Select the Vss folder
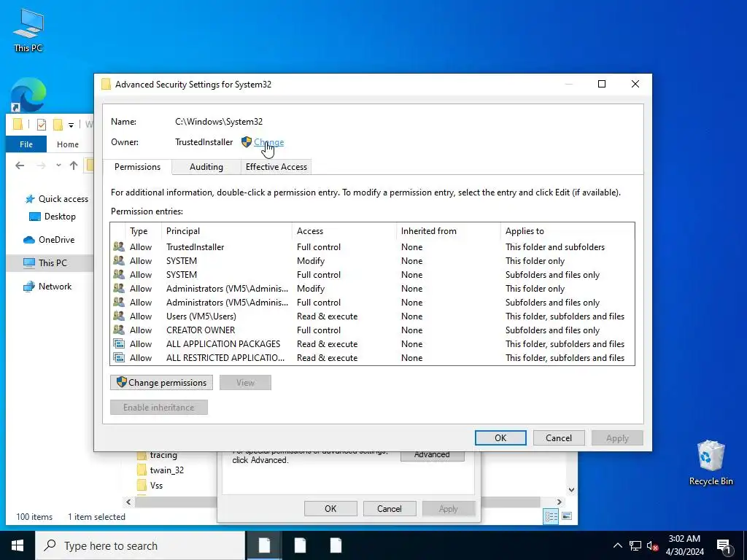This screenshot has width=747, height=560. pos(150,485)
